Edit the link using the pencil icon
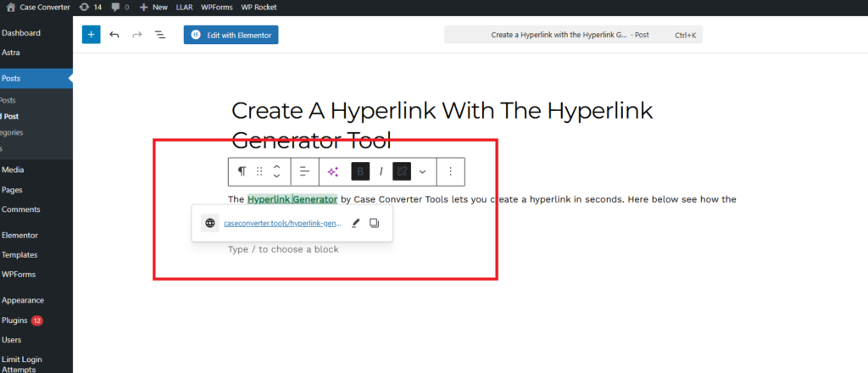Screen dimensions: 868x373 click(355, 223)
